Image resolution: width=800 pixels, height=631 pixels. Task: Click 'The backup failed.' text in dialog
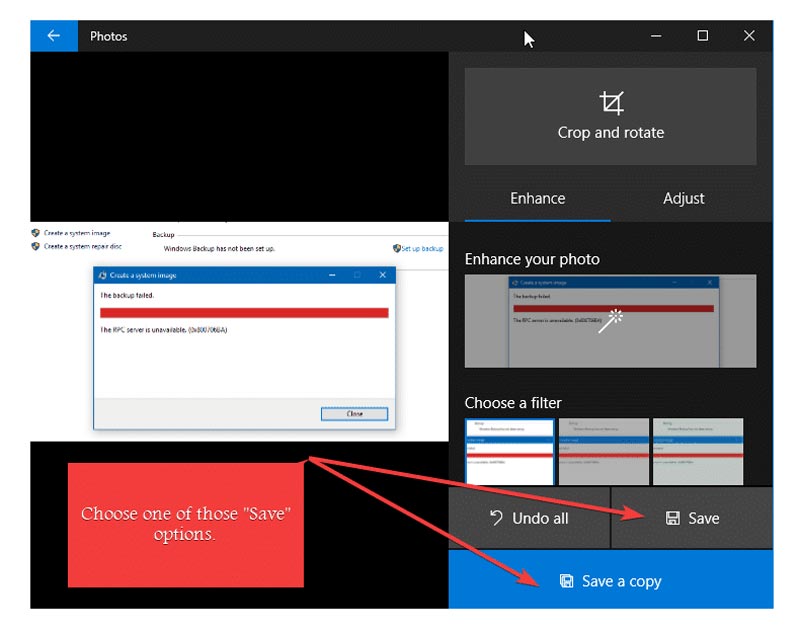[x=127, y=295]
